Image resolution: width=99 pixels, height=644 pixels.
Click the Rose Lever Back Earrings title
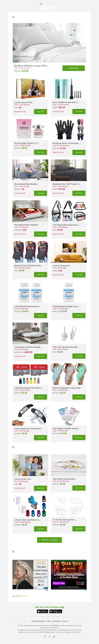pyautogui.click(x=66, y=347)
